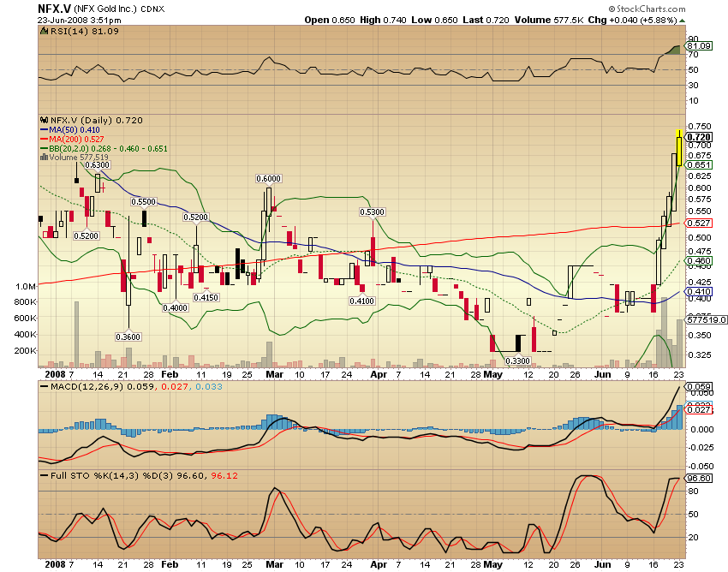Screen dimensions: 728x572
Task: Click the blue MA(50) color swatch
Action: click(42, 129)
